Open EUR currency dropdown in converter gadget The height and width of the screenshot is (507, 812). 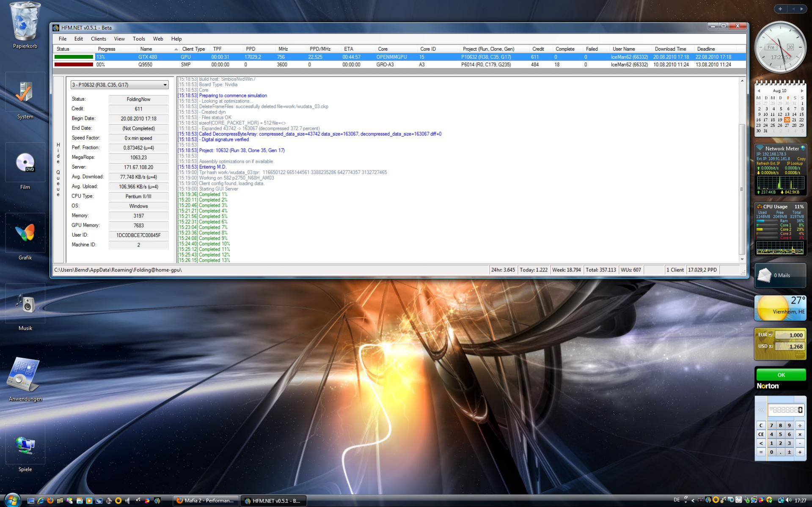point(770,335)
